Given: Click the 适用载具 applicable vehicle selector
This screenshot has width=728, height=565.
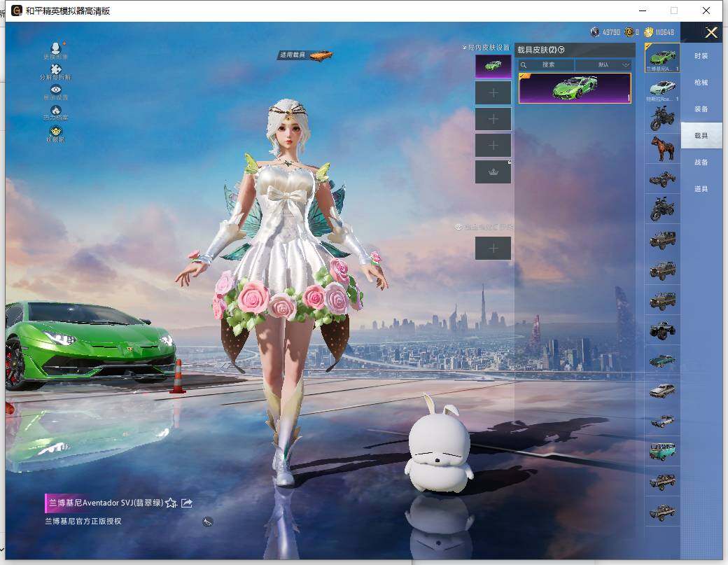Looking at the screenshot, I should point(305,55).
